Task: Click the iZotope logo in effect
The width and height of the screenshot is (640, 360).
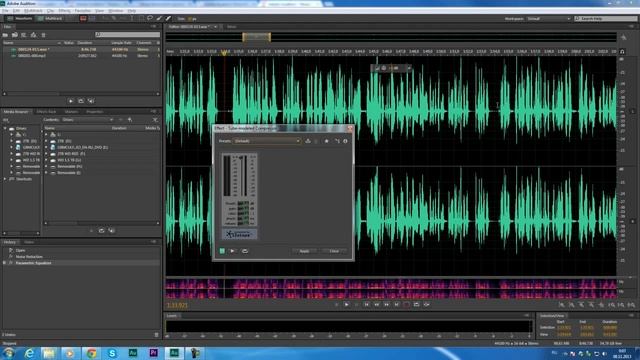Action: (239, 234)
